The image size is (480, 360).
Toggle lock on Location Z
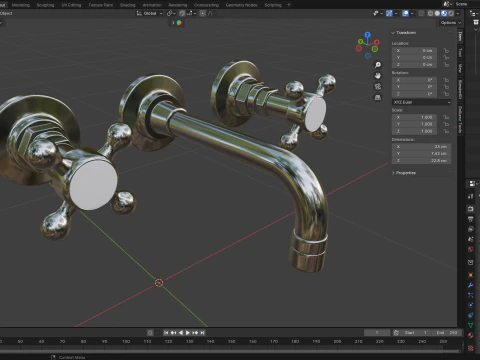pos(446,65)
